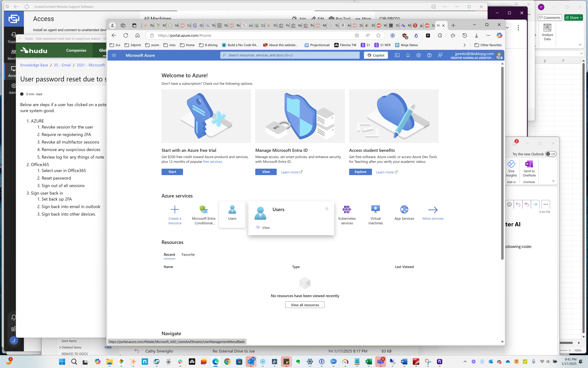Open new tab in Edge
588x368 pixels.
453,25
